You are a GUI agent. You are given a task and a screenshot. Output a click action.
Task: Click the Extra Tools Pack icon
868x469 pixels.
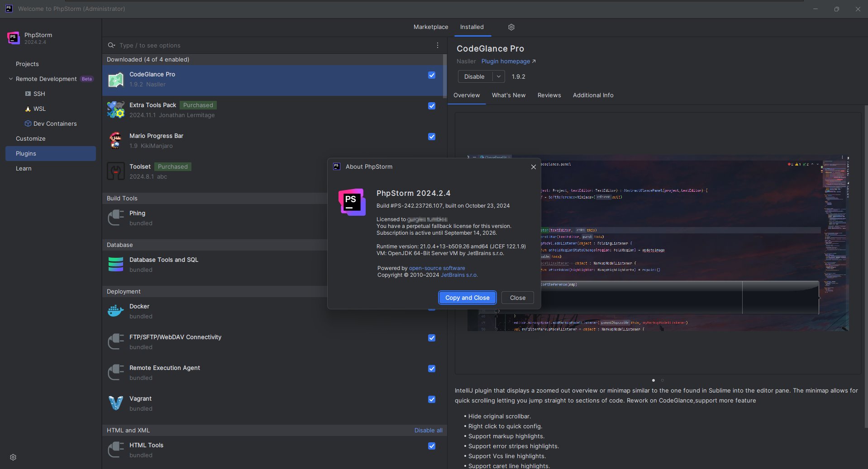[x=116, y=110]
